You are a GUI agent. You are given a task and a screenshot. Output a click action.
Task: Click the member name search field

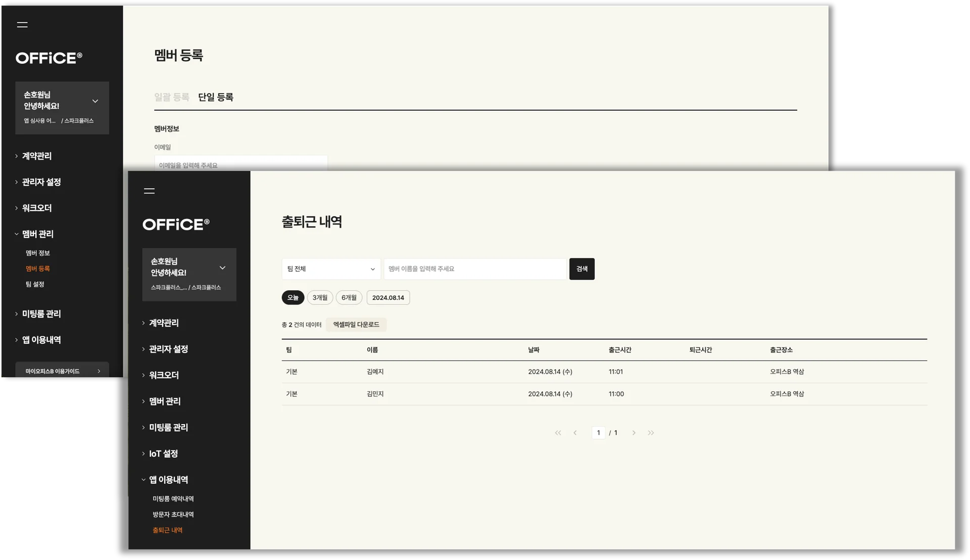click(x=475, y=269)
